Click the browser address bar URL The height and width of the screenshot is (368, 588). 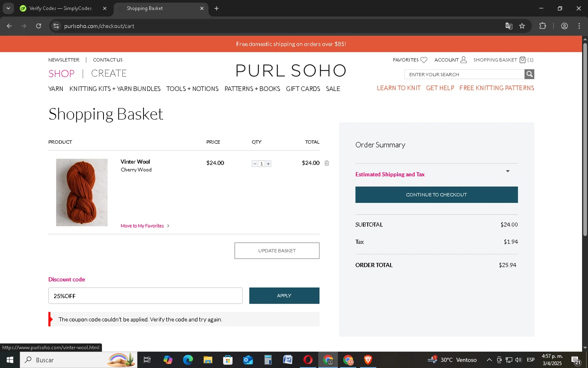click(99, 26)
